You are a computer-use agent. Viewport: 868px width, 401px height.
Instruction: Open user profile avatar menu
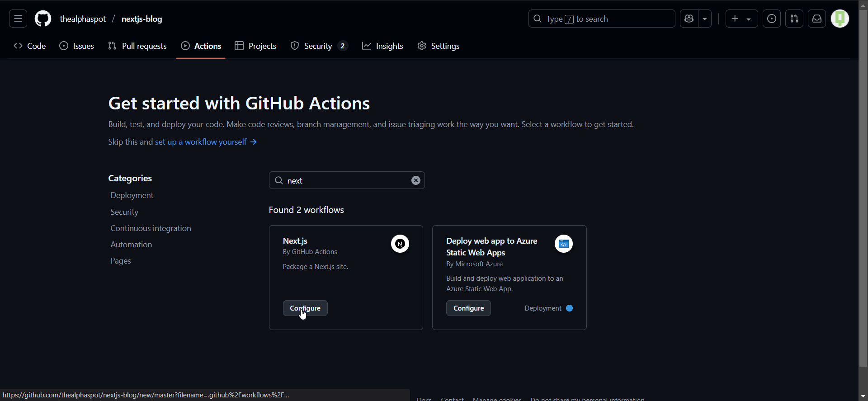[840, 19]
